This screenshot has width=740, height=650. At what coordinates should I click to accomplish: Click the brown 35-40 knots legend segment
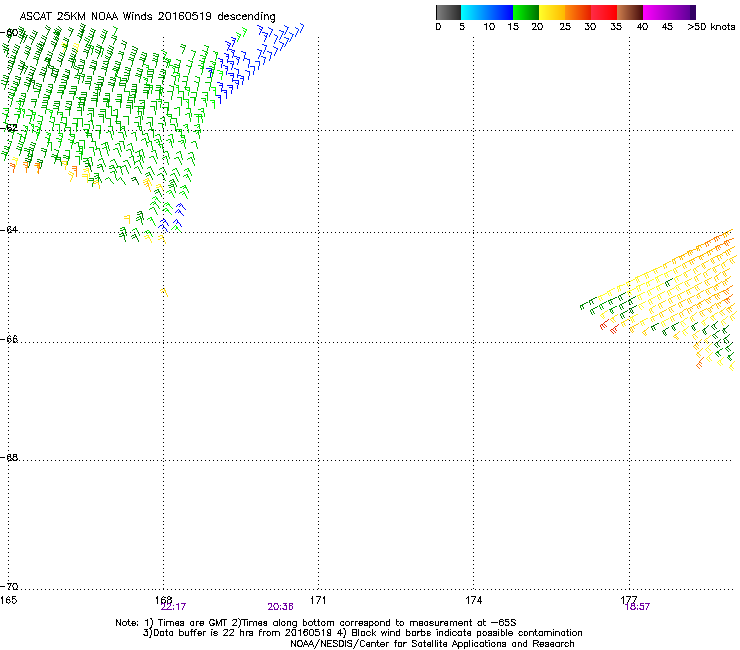(630, 12)
